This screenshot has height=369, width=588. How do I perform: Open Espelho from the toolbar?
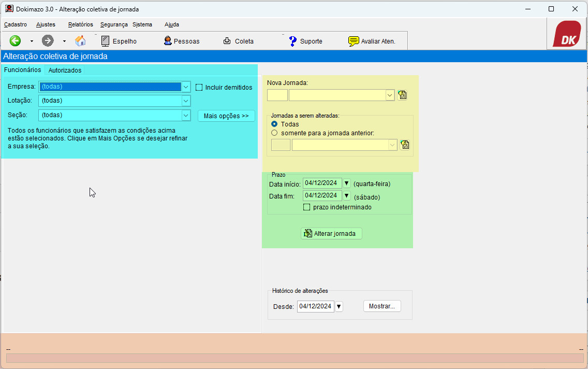tap(119, 41)
